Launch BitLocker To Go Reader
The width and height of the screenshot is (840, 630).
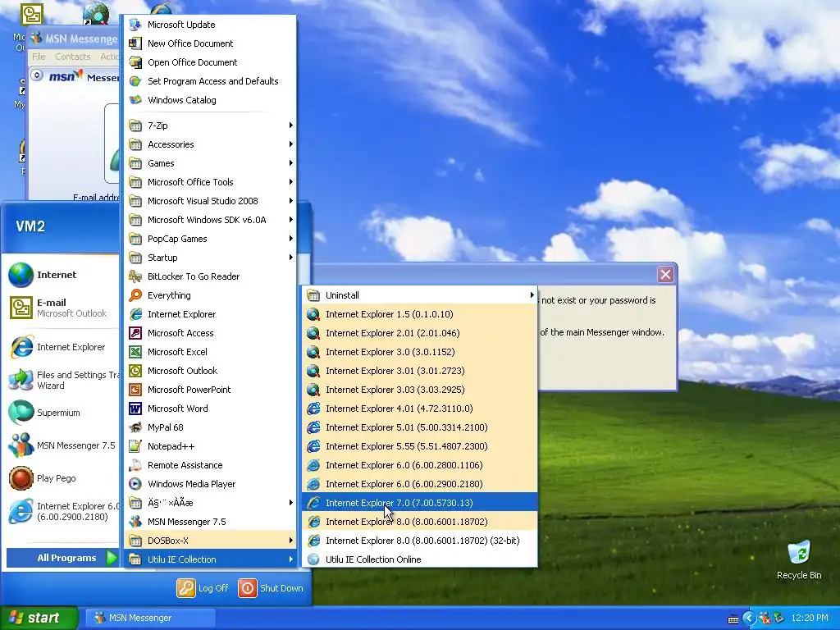coord(211,276)
